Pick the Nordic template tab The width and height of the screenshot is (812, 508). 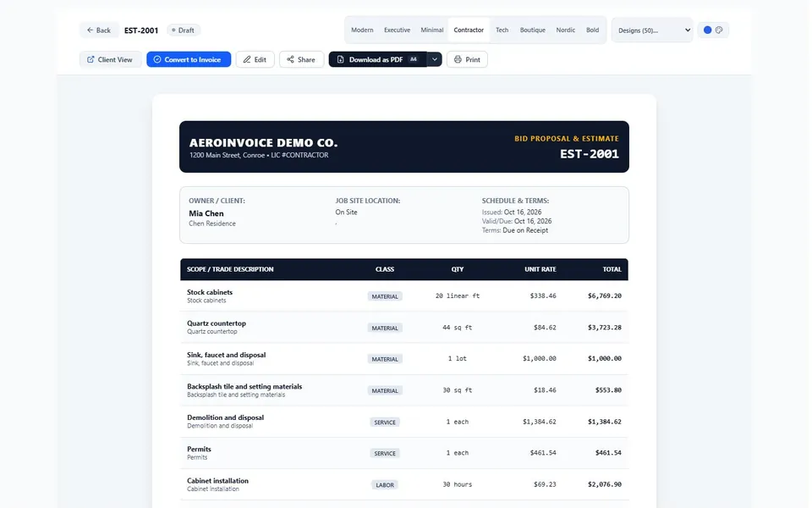point(566,30)
